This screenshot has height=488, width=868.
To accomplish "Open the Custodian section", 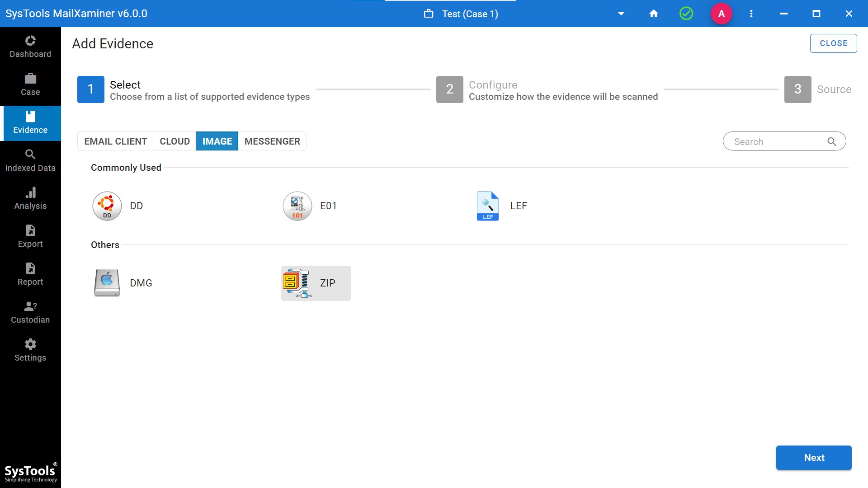I will 30,312.
